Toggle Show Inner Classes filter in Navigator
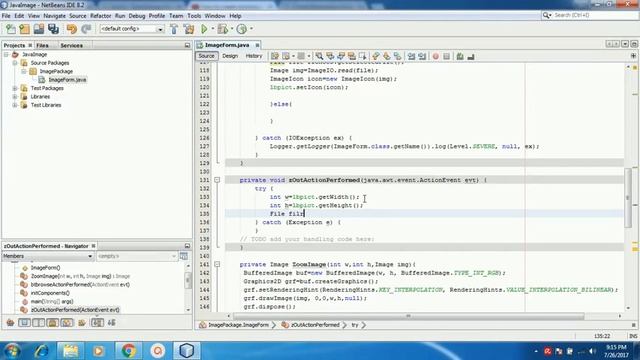The height and width of the screenshot is (360, 640). [x=67, y=323]
